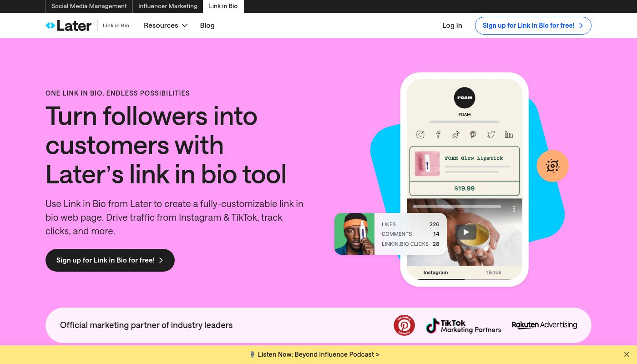This screenshot has height=364, width=637.
Task: Switch to Social Media Management tab
Action: point(89,6)
